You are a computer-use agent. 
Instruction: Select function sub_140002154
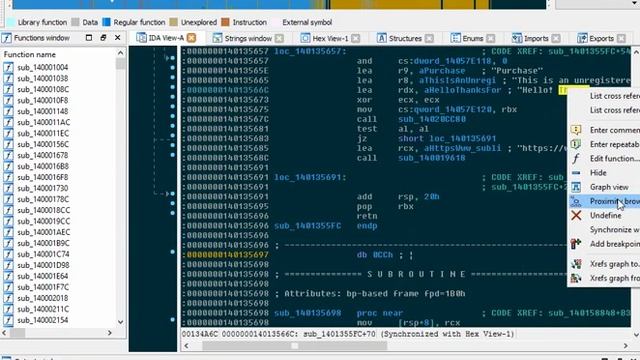tap(42, 320)
